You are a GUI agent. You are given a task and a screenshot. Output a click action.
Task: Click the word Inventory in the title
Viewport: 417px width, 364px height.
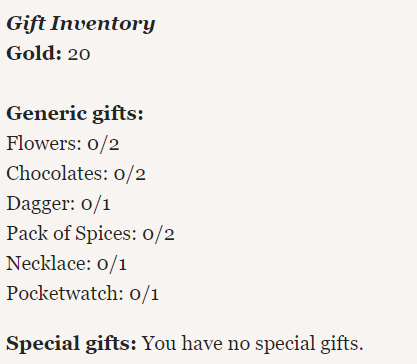coord(103,24)
